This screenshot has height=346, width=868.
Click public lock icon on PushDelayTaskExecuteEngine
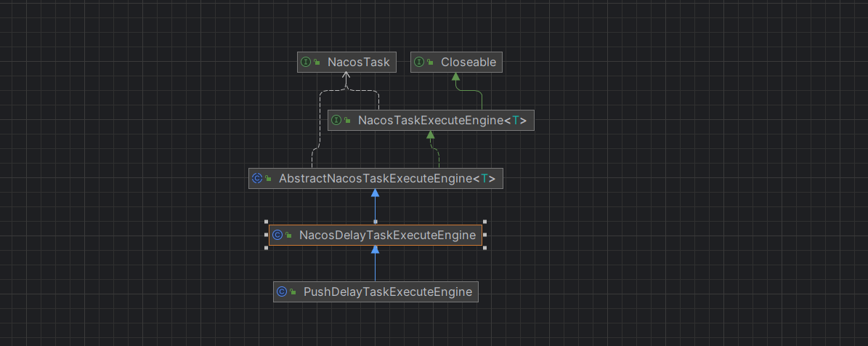coord(293,292)
